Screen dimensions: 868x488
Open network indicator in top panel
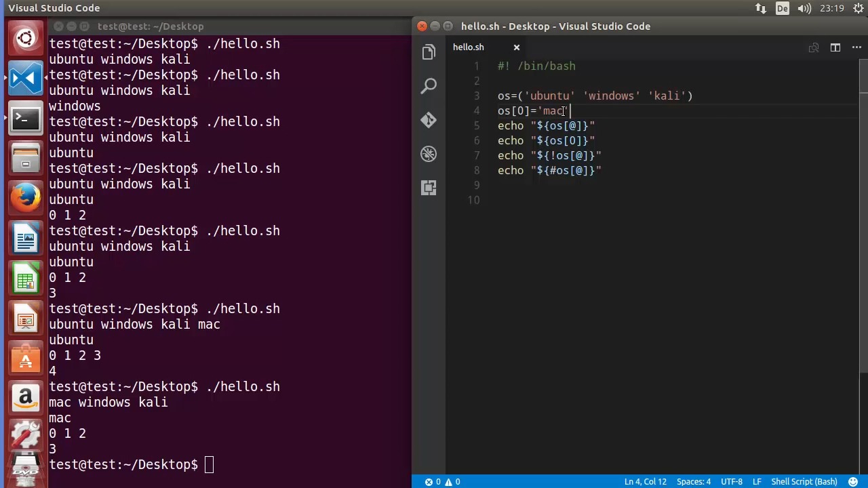click(x=761, y=8)
